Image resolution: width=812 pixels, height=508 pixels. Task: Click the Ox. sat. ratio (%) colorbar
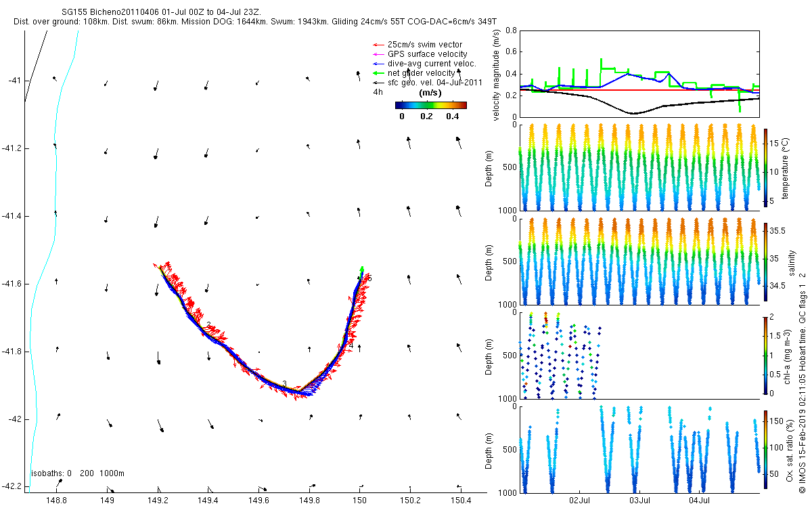pos(765,448)
